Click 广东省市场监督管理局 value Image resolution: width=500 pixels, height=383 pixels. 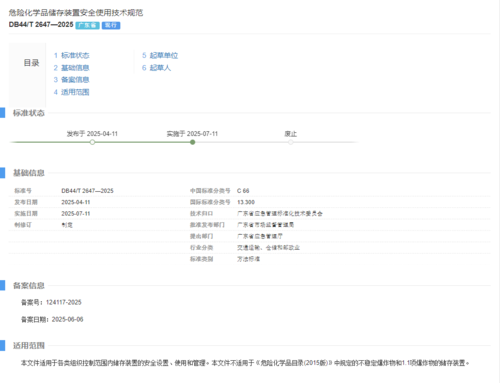tap(265, 225)
